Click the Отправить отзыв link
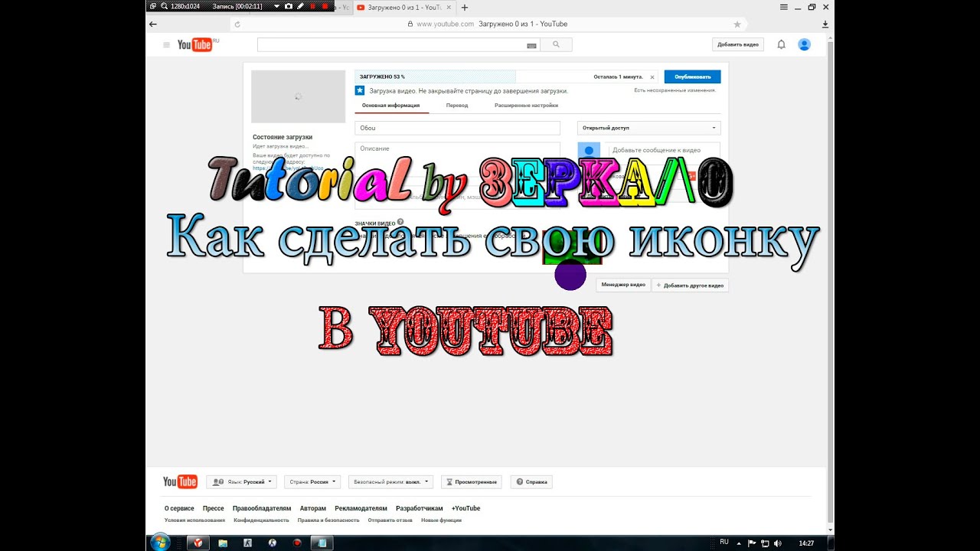The height and width of the screenshot is (551, 980). (390, 520)
